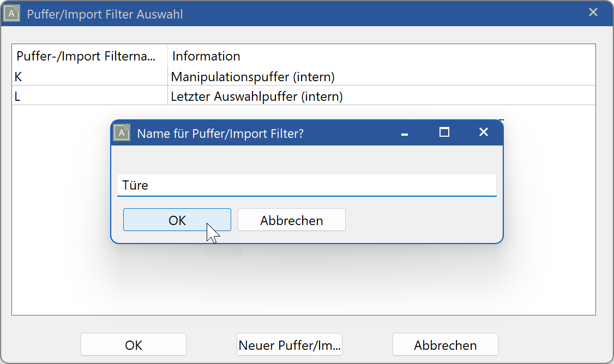The width and height of the screenshot is (614, 364).
Task: Click OK in the Puffer/Import Filter Auswahl dialog
Action: pyautogui.click(x=133, y=344)
